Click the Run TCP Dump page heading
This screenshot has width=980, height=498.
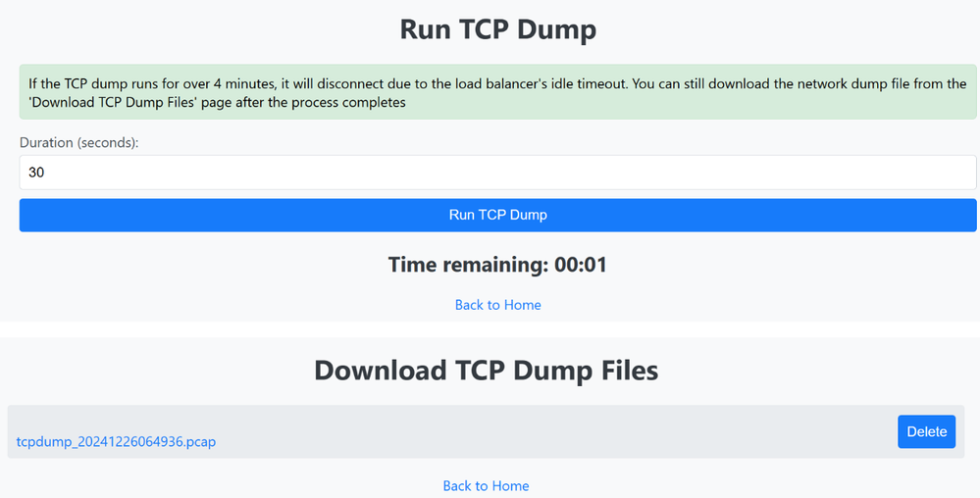coord(497,29)
